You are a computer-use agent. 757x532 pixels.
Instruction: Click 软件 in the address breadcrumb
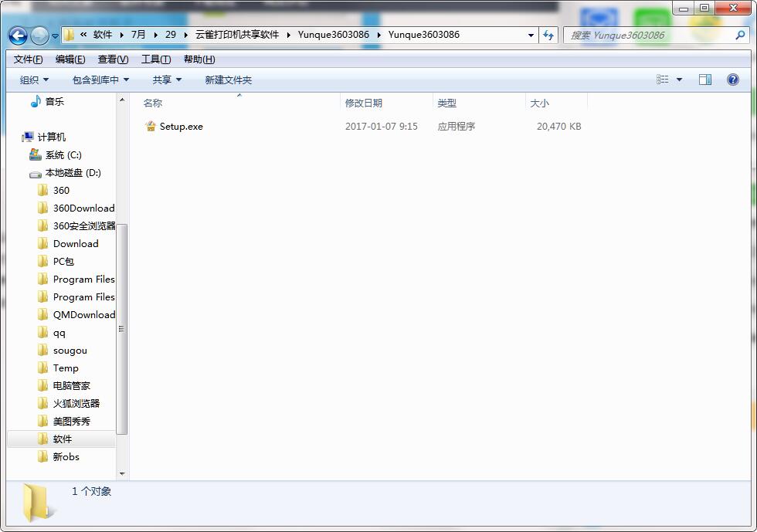point(102,35)
